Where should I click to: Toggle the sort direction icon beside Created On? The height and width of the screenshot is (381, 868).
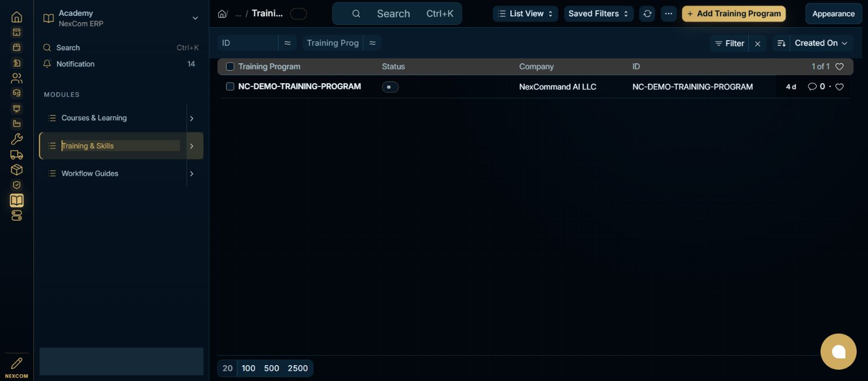(x=782, y=43)
